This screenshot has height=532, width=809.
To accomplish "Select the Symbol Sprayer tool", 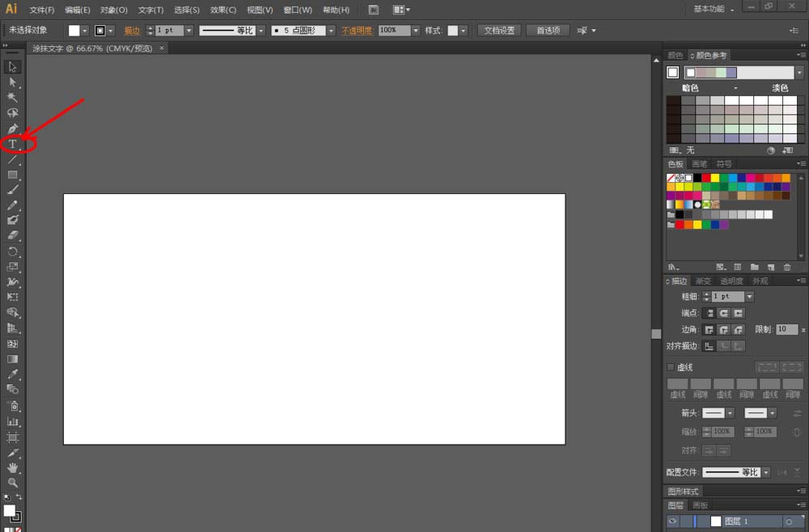I will click(12, 406).
